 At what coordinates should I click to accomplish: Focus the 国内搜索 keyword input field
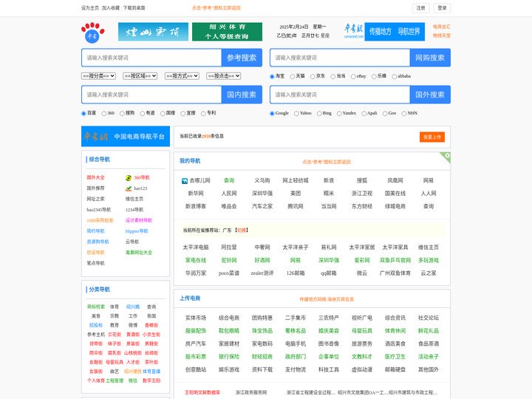point(151,95)
